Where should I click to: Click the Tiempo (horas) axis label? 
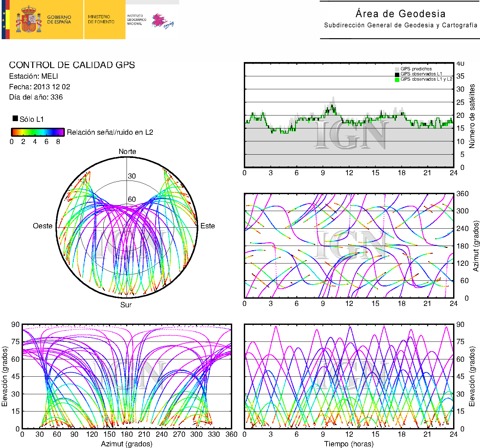[349, 444]
